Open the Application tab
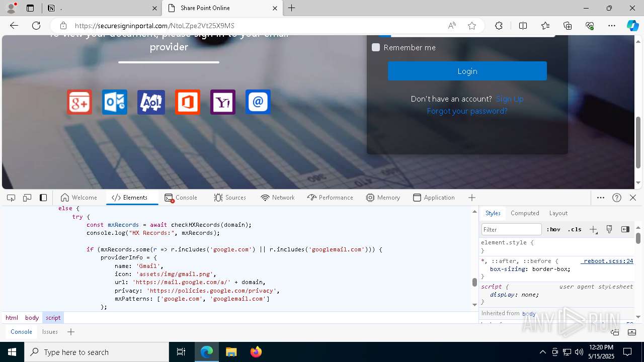The width and height of the screenshot is (644, 362). click(x=434, y=198)
